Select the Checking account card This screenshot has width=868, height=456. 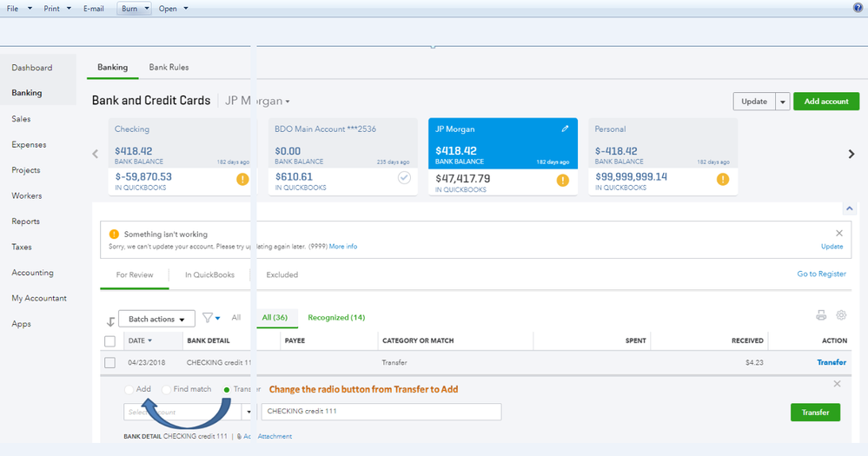[x=179, y=156]
